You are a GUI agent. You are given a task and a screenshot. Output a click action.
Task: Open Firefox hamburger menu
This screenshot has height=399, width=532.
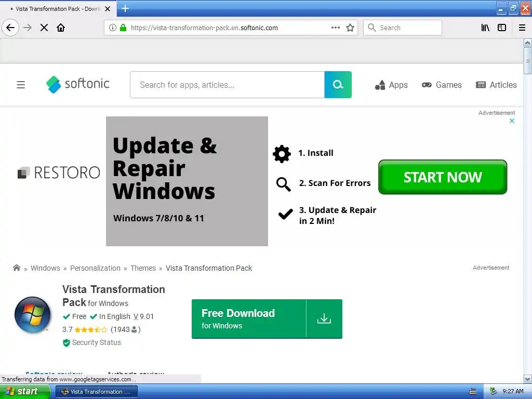pos(522,28)
